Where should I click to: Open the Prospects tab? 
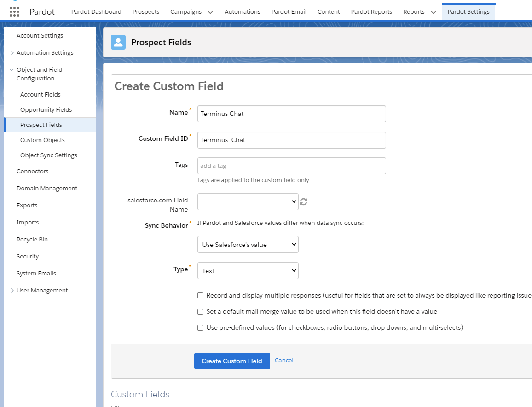pos(146,12)
